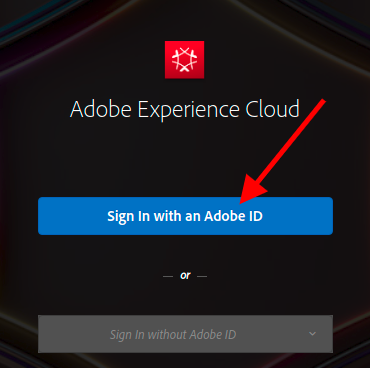Click the "Adobe ID" text on the blue button
The image size is (370, 368).
click(x=233, y=216)
